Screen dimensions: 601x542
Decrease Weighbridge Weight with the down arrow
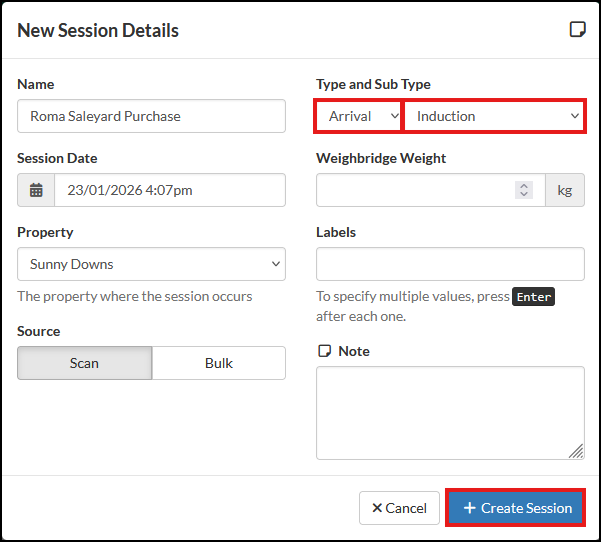[x=524, y=195]
